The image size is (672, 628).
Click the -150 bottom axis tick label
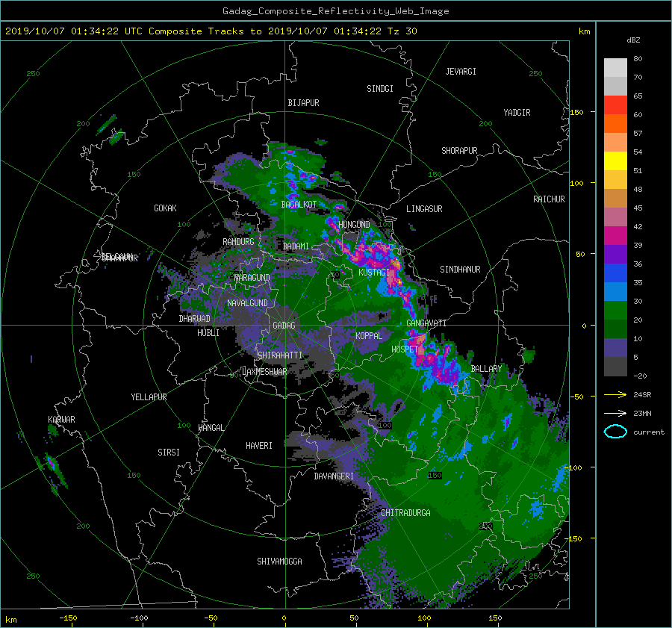tap(68, 618)
